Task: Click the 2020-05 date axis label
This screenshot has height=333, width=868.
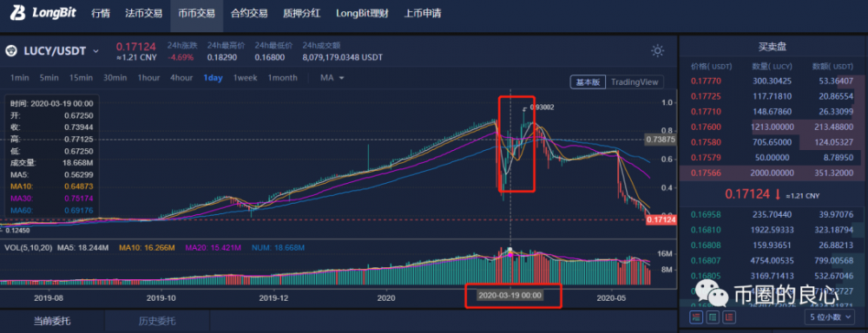Action: pyautogui.click(x=612, y=297)
